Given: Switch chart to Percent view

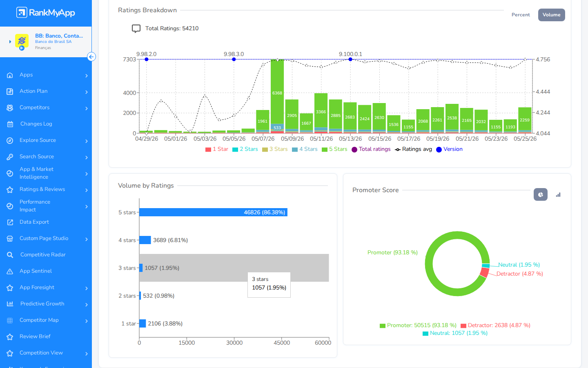Looking at the screenshot, I should tap(521, 15).
